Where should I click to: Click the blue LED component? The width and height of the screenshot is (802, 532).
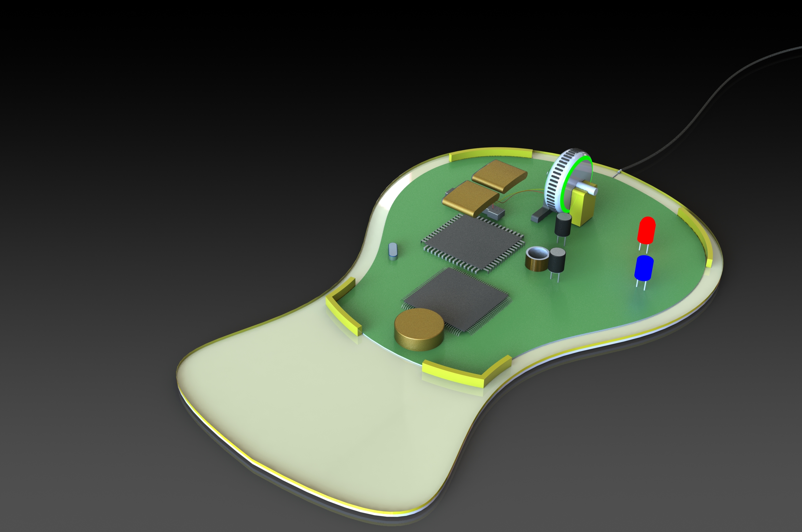[x=644, y=268]
